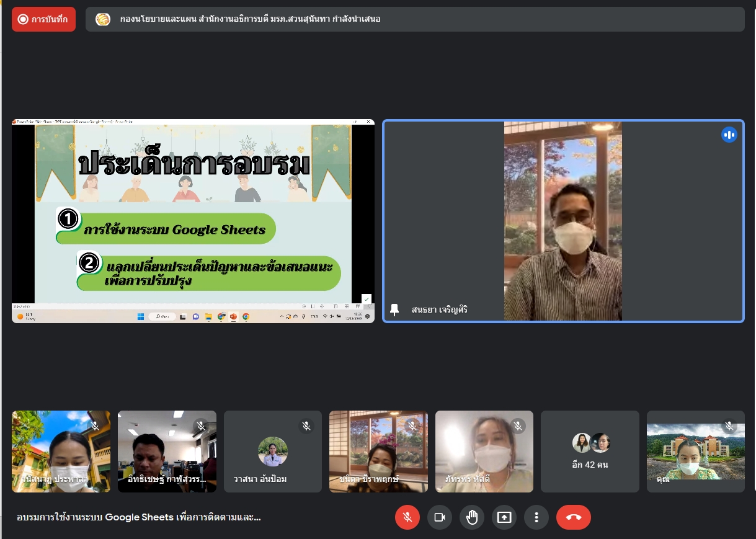The height and width of the screenshot is (539, 756).
Task: Click the present screen button
Action: [x=504, y=517]
